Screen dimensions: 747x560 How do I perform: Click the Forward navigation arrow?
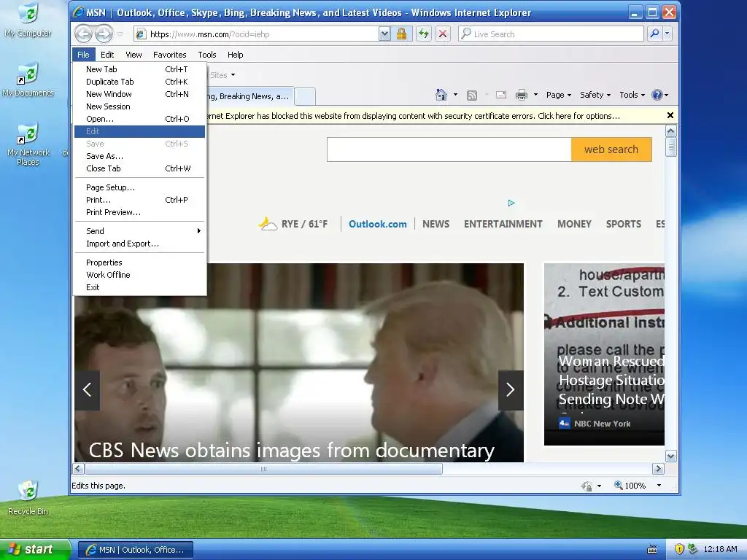[x=104, y=34]
